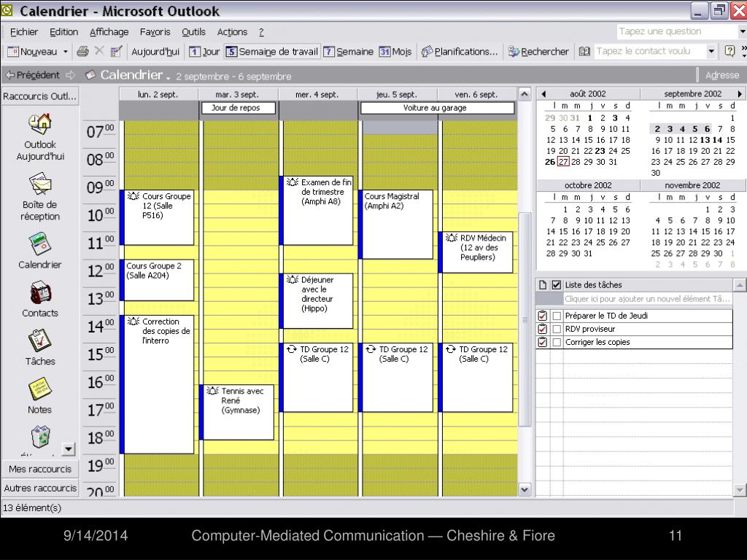Screen dimensions: 747x560
Task: Select the Jour de repos event
Action: pyautogui.click(x=239, y=108)
